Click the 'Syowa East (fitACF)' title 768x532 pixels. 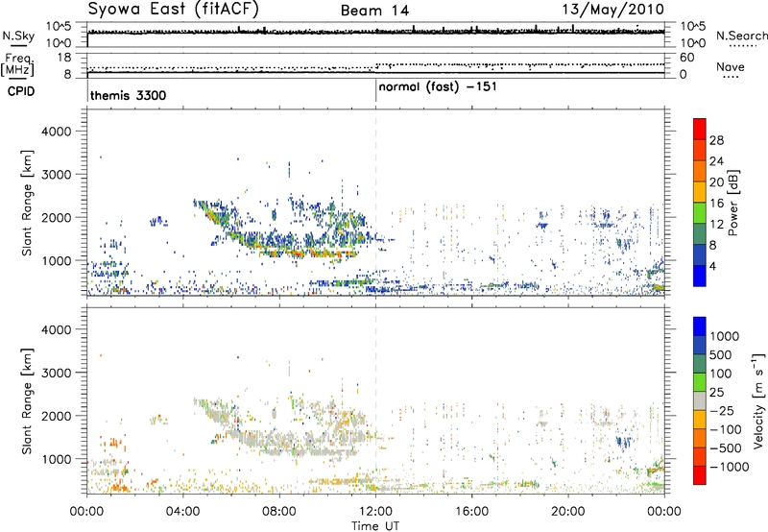click(x=173, y=10)
